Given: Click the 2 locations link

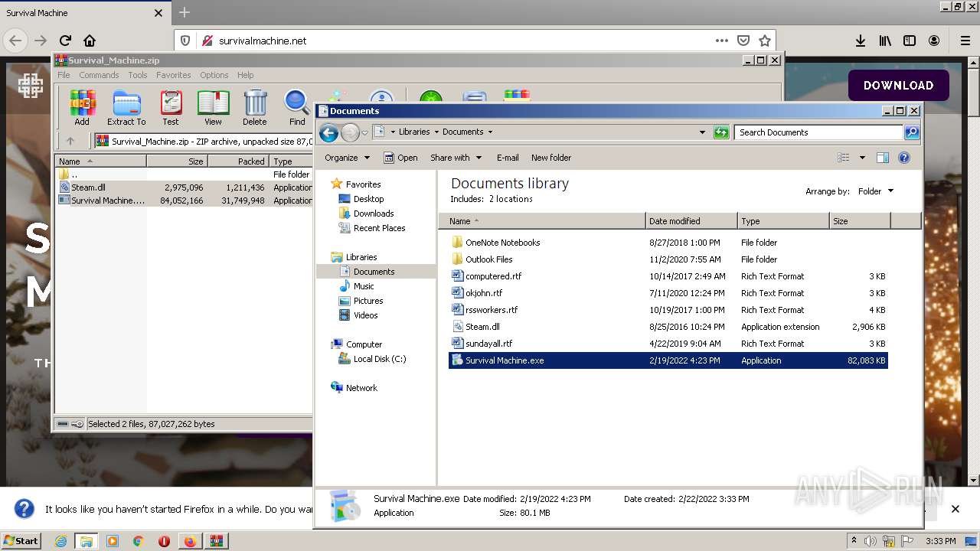Looking at the screenshot, I should 511,199.
